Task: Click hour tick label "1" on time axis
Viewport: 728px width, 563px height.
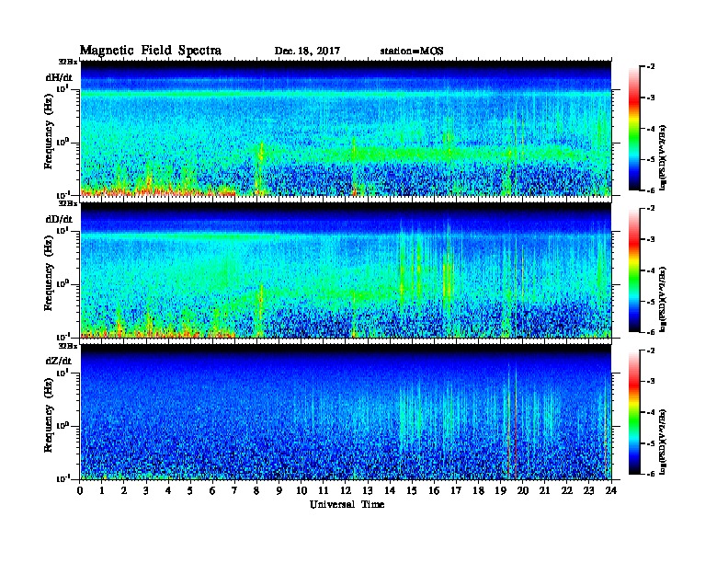Action: click(102, 490)
